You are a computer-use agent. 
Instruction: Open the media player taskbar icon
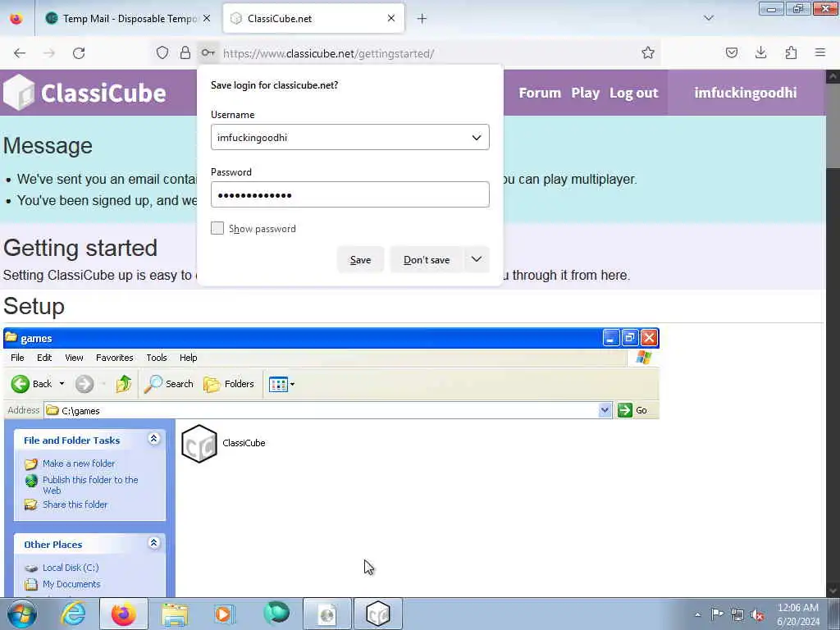tap(225, 614)
